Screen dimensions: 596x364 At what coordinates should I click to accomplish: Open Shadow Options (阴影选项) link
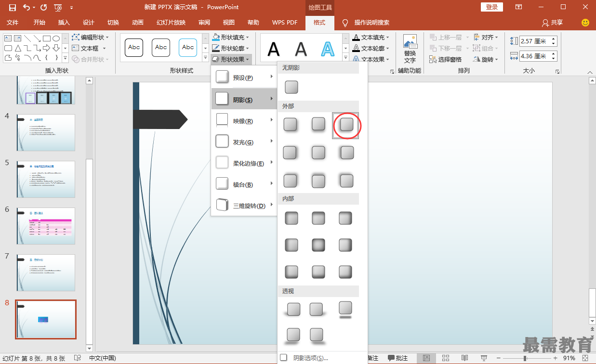tap(310, 358)
